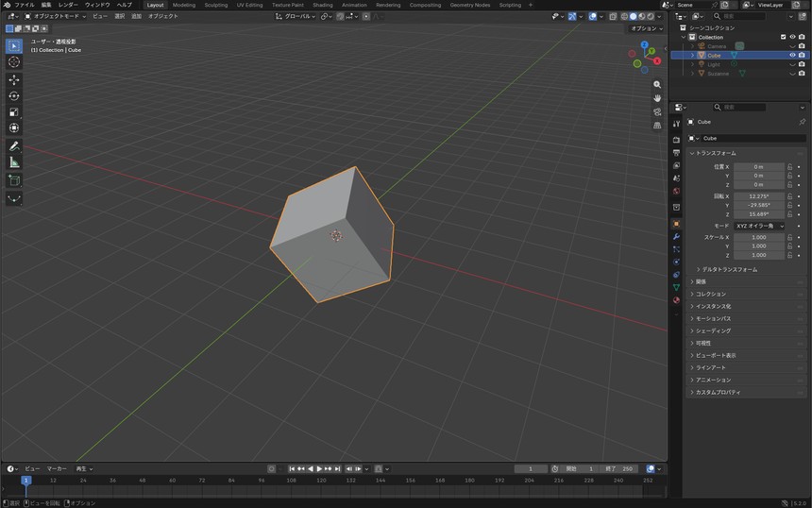This screenshot has height=508, width=812.
Task: Open the rotation mode XYZ Euler dropdown
Action: [760, 226]
